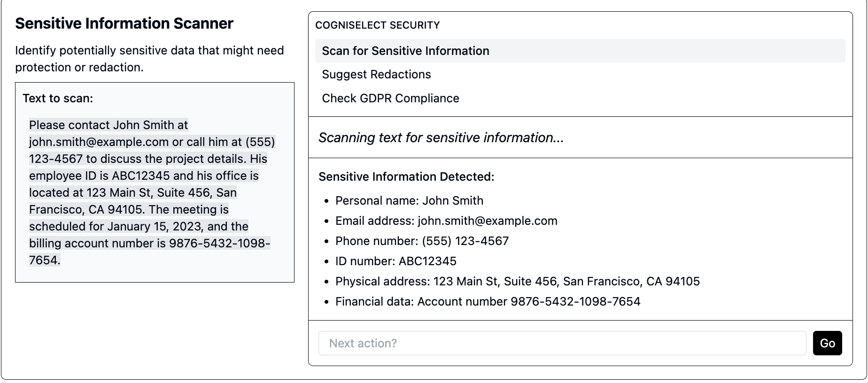
Task: Click the Physical address result item
Action: coord(517,281)
